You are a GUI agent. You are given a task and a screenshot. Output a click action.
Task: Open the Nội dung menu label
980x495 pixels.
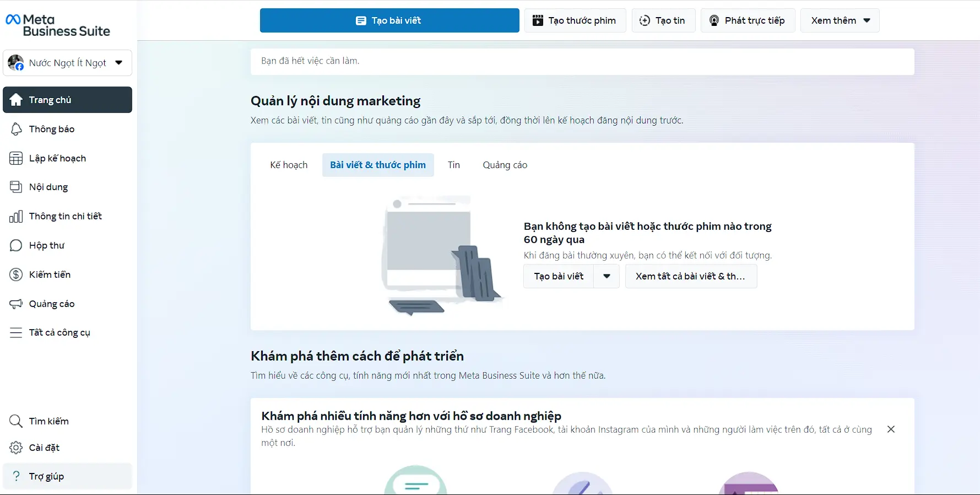coord(48,187)
